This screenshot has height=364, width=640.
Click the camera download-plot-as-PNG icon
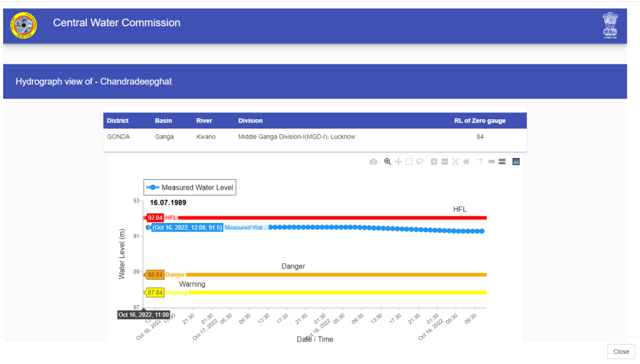[373, 162]
